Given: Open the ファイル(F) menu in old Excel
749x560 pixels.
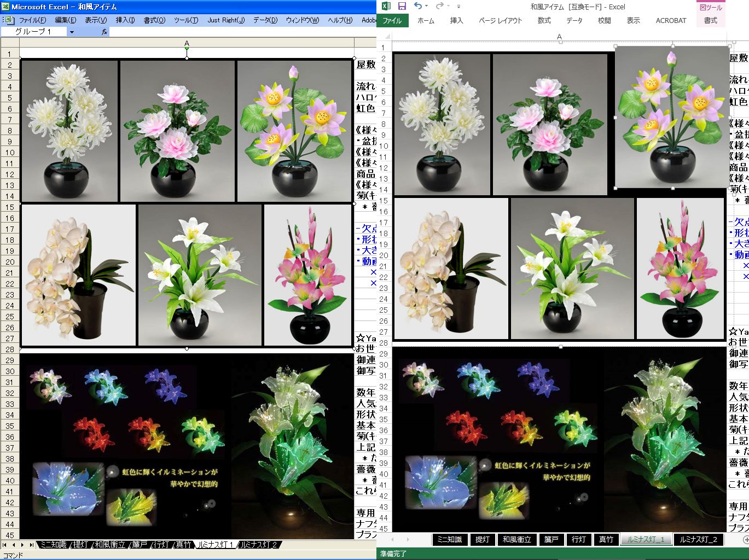Looking at the screenshot, I should [32, 20].
